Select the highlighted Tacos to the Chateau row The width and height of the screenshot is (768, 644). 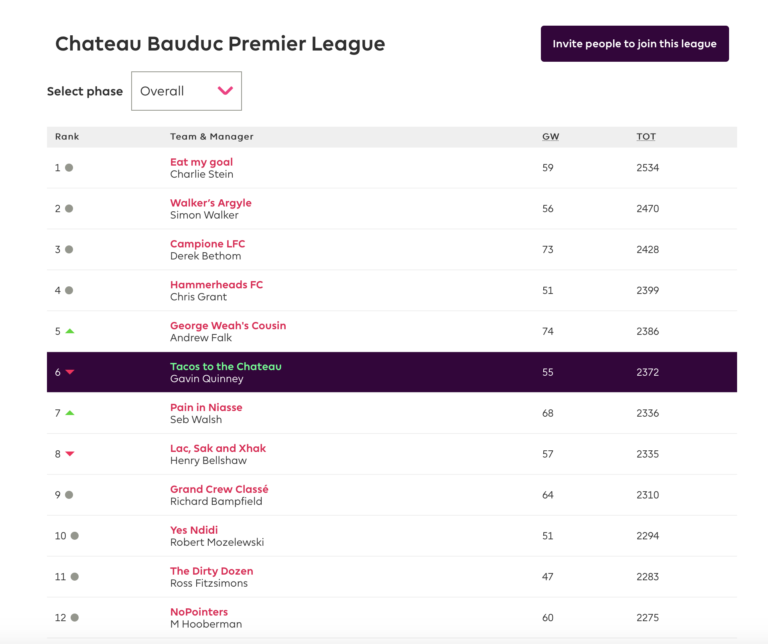(391, 372)
